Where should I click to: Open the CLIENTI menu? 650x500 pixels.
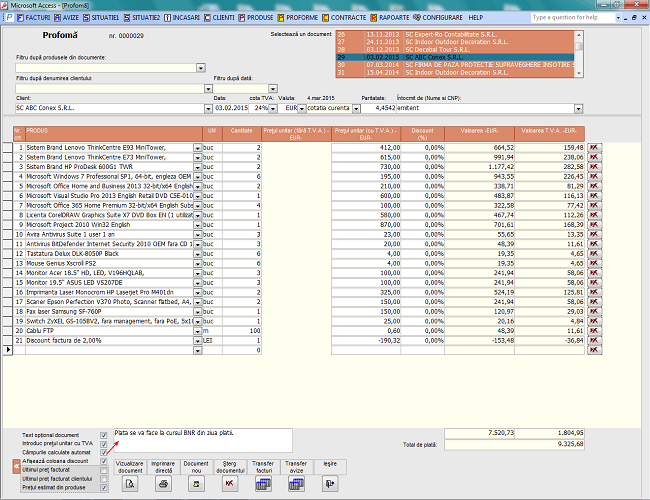coord(219,17)
